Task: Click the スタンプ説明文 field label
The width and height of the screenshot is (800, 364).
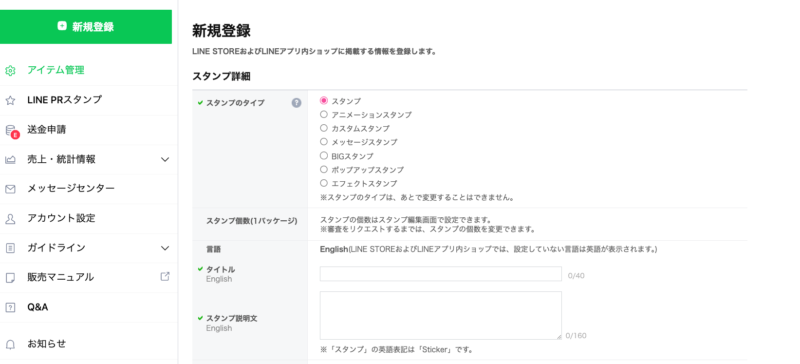Action: point(232,318)
